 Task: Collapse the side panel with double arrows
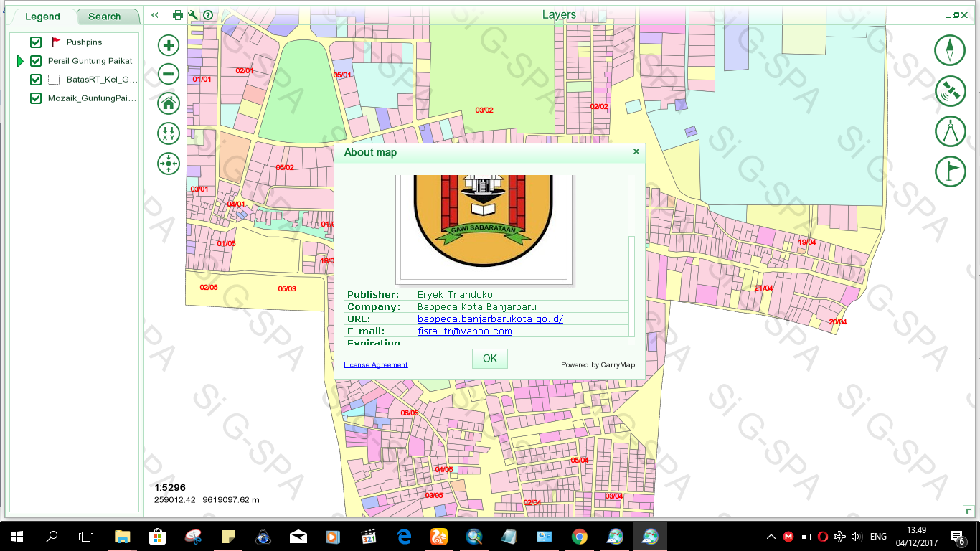[155, 15]
